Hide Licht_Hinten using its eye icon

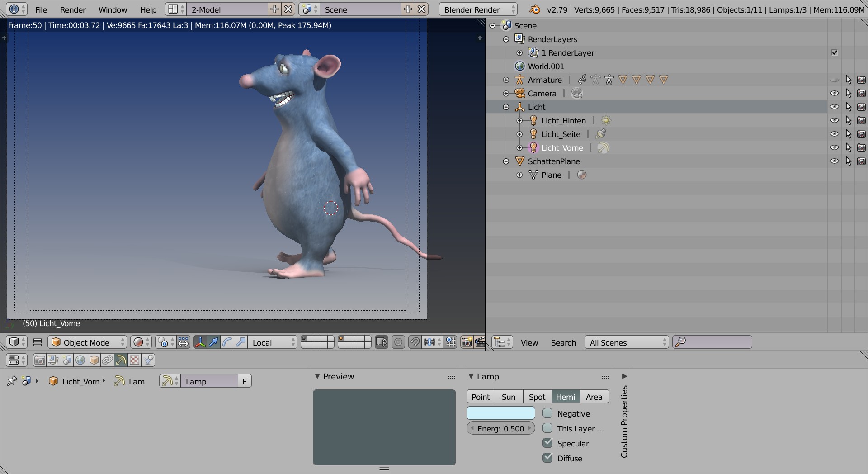835,121
